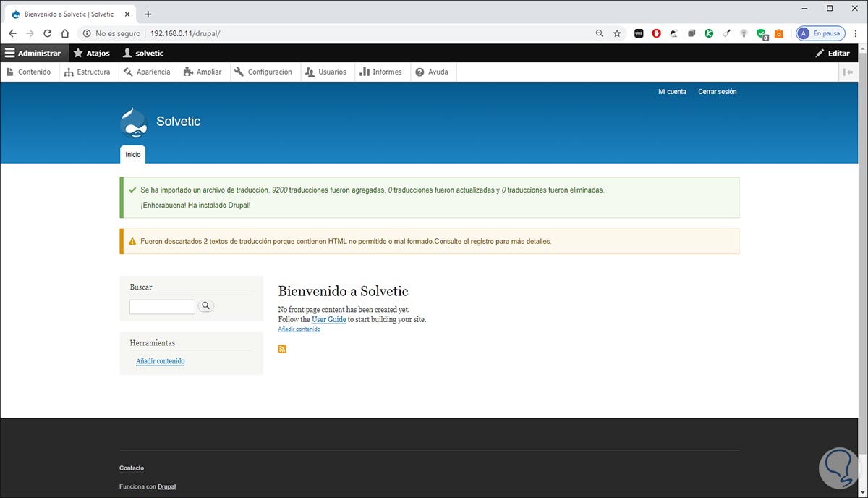Viewport: 868px width, 498px height.
Task: Toggle toolbar orientation arrow icon
Action: pos(850,72)
